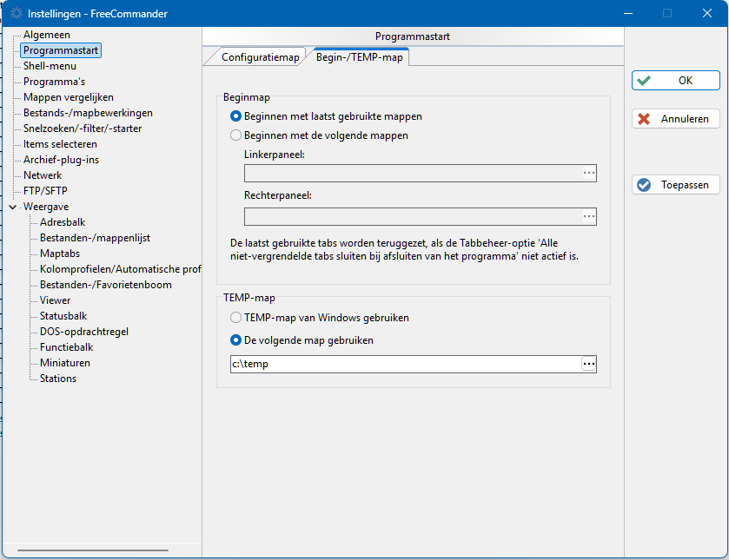Open the Shell-menu settings page
The width and height of the screenshot is (729, 560).
(50, 66)
